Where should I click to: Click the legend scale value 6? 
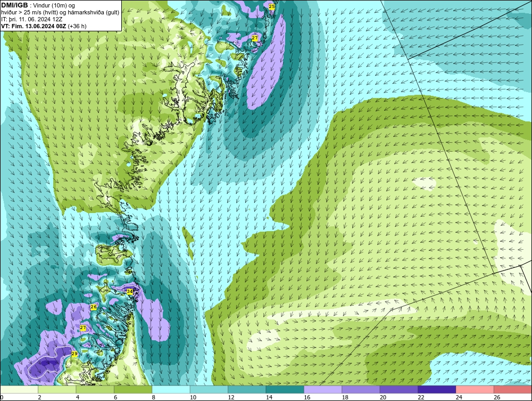[x=115, y=398]
